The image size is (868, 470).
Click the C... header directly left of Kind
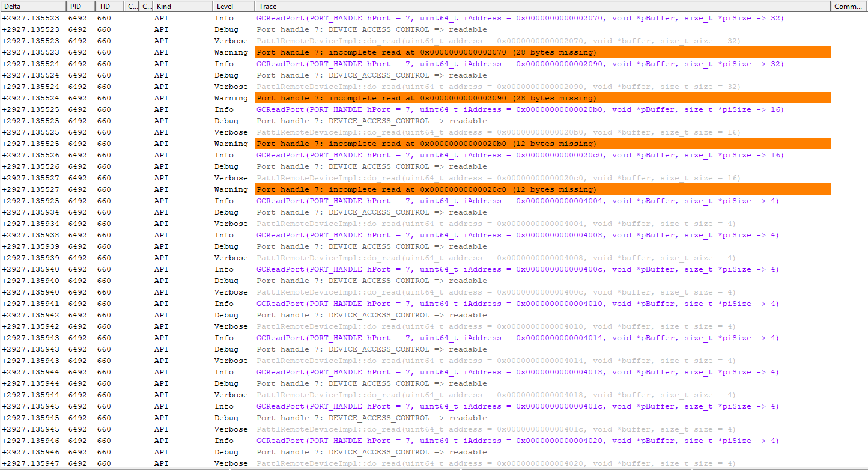click(146, 6)
